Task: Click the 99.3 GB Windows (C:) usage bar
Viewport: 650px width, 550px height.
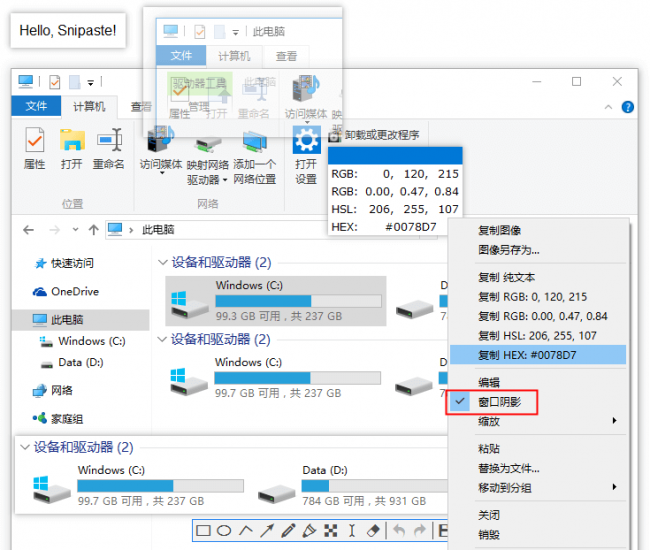Action: coord(298,300)
